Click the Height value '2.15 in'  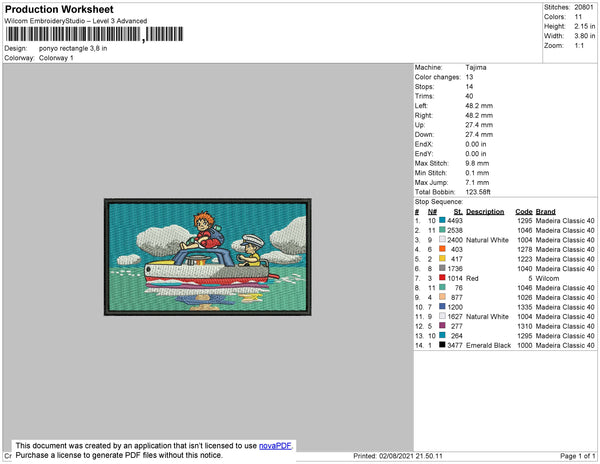584,26
